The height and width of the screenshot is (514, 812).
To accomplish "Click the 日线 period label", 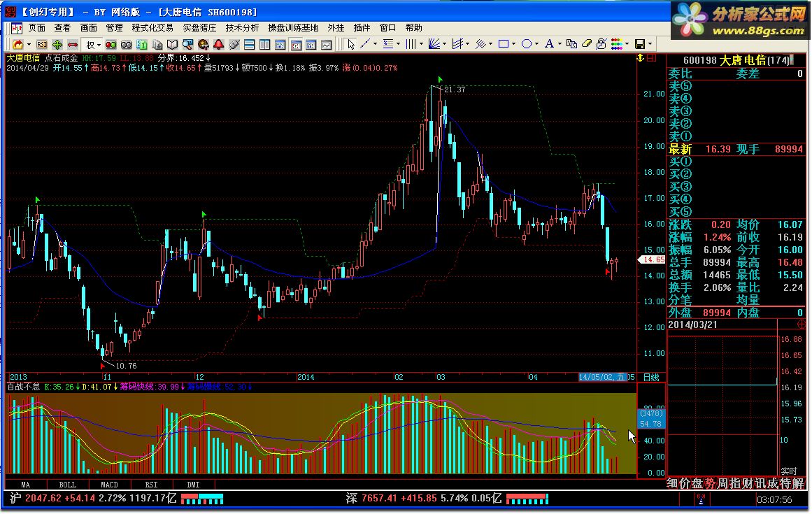I will click(651, 378).
